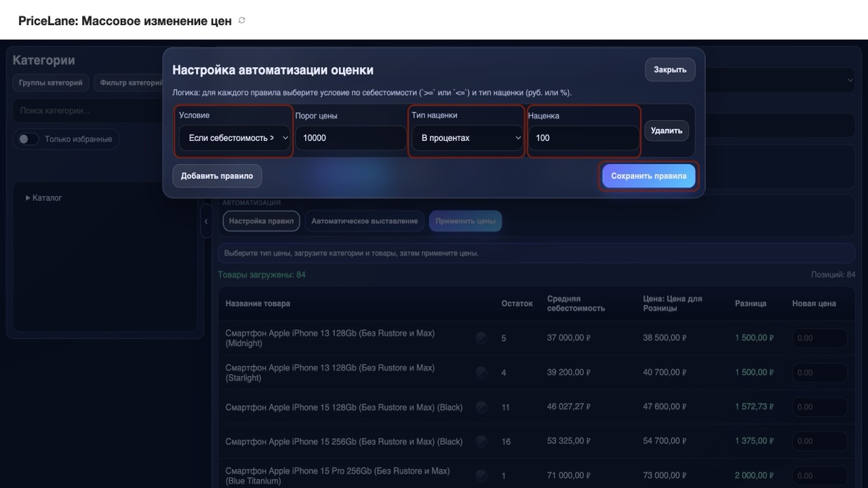Click edit icon for iPhone 15 128Gb Black

point(481,407)
